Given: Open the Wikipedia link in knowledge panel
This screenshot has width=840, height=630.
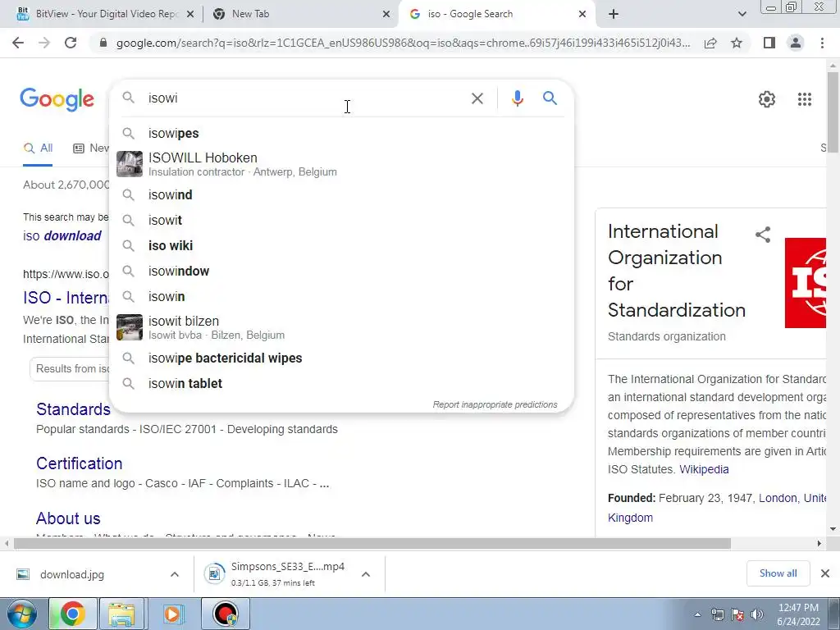Looking at the screenshot, I should (x=704, y=470).
